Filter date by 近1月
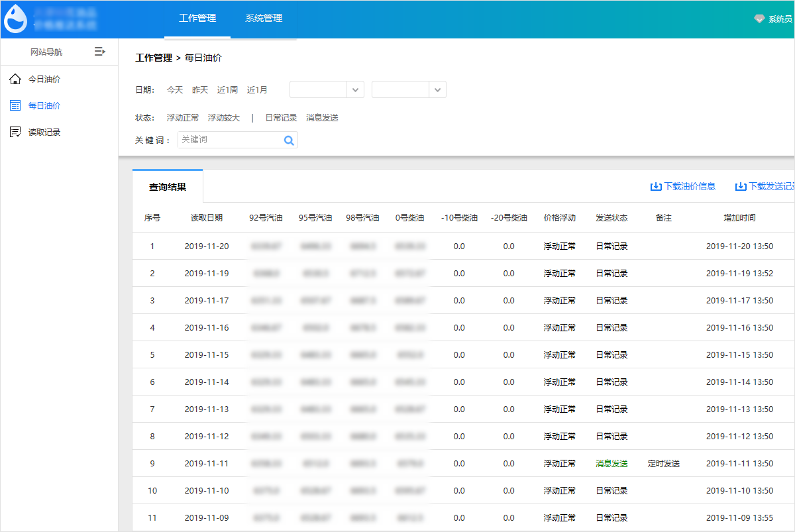 258,90
